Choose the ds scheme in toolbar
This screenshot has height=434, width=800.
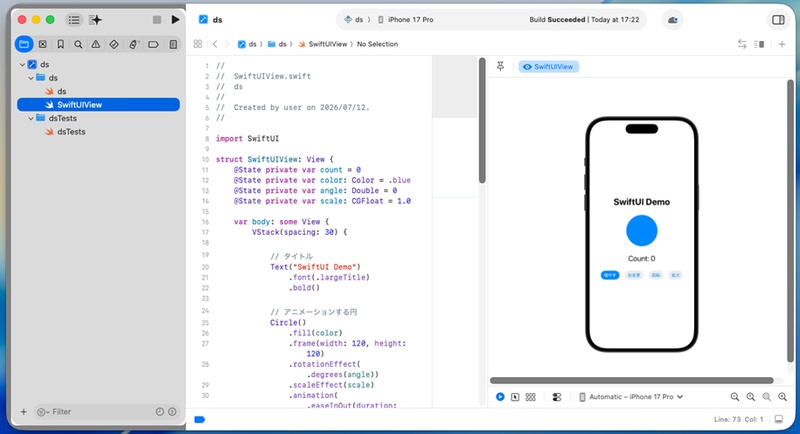[x=354, y=19]
